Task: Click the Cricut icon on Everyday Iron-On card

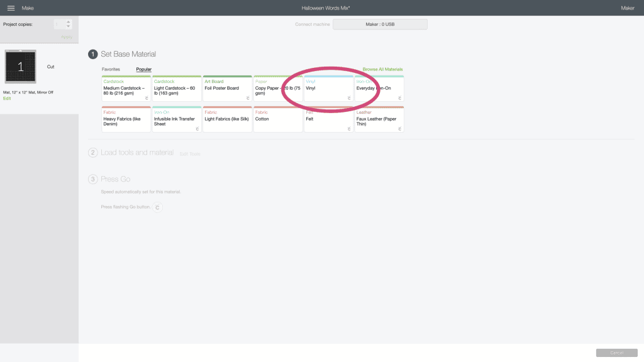Action: [x=399, y=98]
